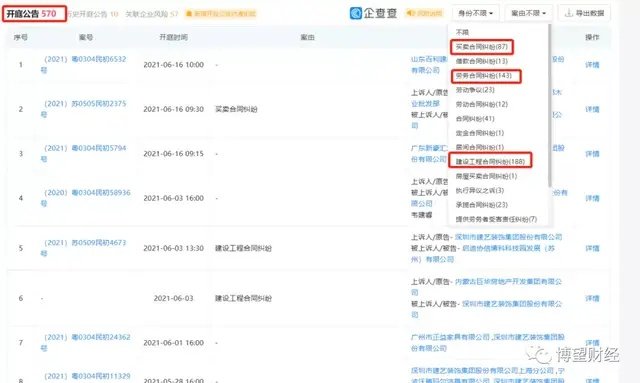Click the yellow lock notice badge

coord(221,13)
